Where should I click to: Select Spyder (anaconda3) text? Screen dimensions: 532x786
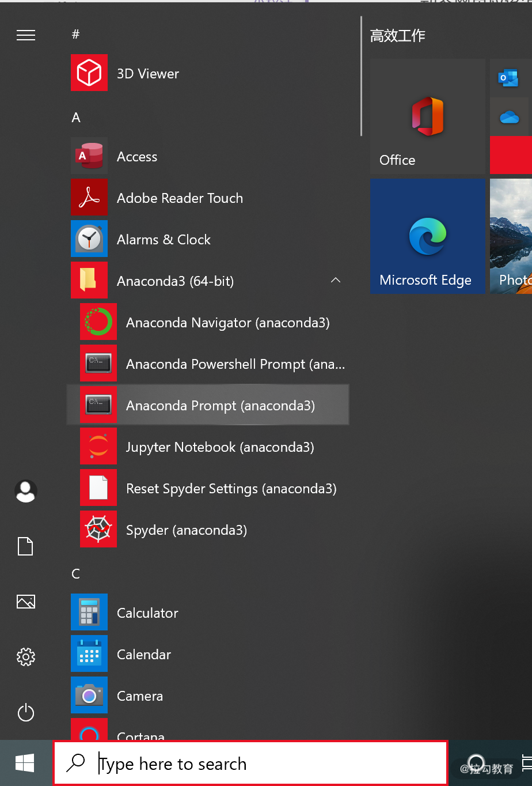pos(187,530)
